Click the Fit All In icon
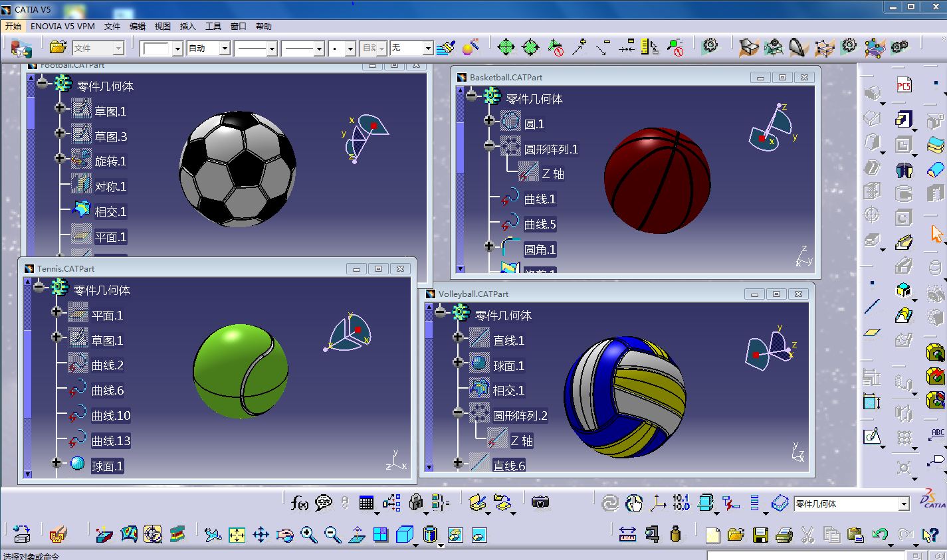The image size is (947, 560). pos(237,534)
